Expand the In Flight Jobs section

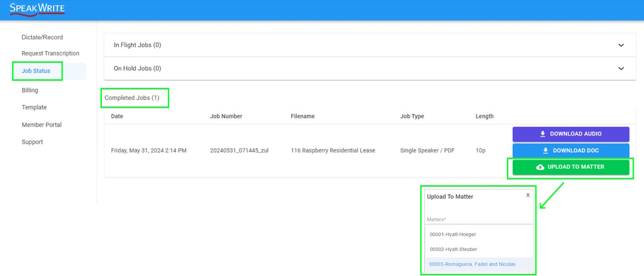coord(621,45)
